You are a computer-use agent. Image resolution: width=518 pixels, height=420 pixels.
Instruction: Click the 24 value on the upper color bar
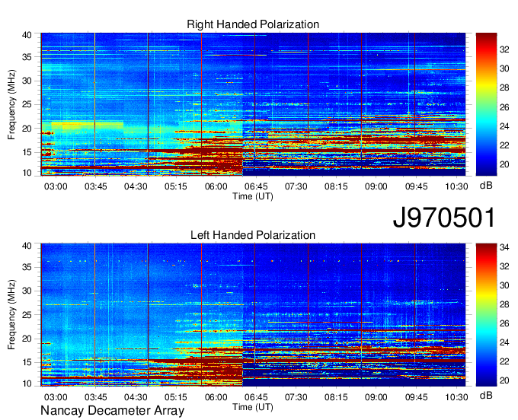[x=504, y=126]
